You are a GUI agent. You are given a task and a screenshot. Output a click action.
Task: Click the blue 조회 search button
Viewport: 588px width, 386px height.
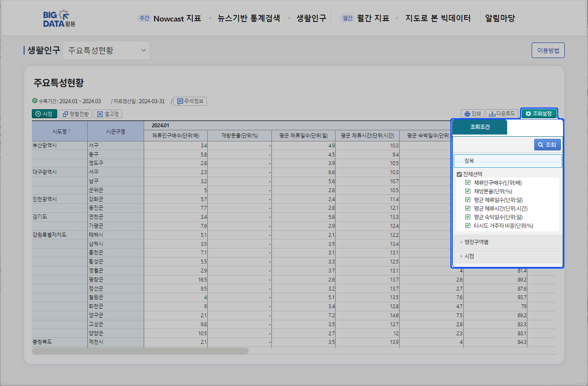point(547,145)
